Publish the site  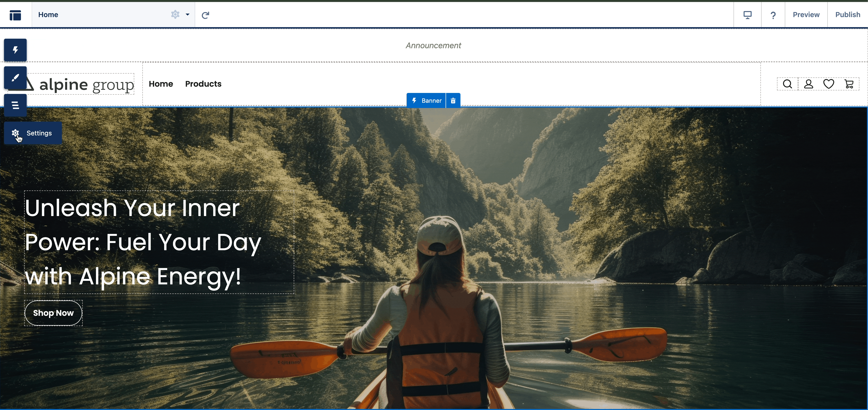coord(848,15)
